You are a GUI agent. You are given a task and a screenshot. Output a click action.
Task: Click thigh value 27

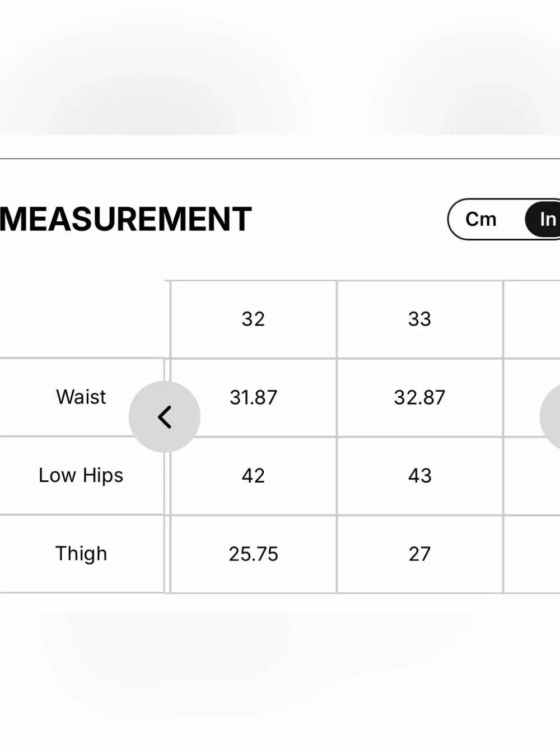(419, 554)
